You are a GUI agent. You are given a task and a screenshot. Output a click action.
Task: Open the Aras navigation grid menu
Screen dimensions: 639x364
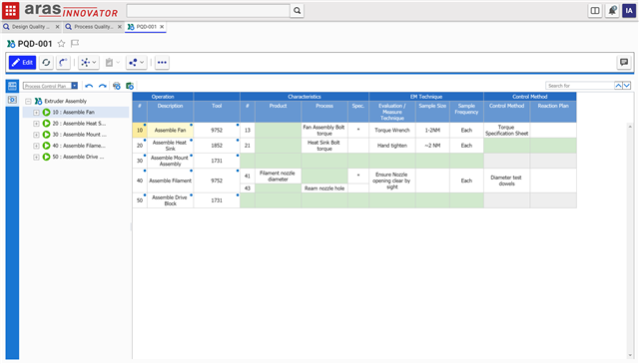11,11
